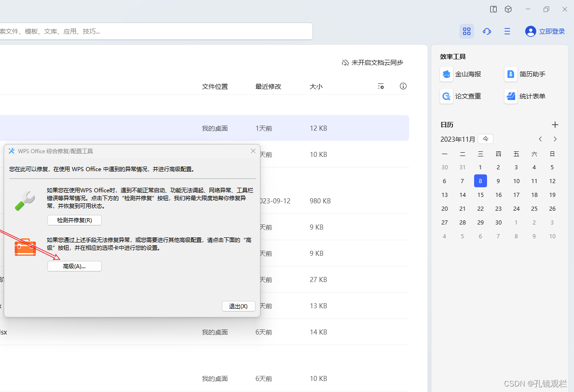Select calendar date 26
The width and height of the screenshot is (574, 392).
point(552,209)
